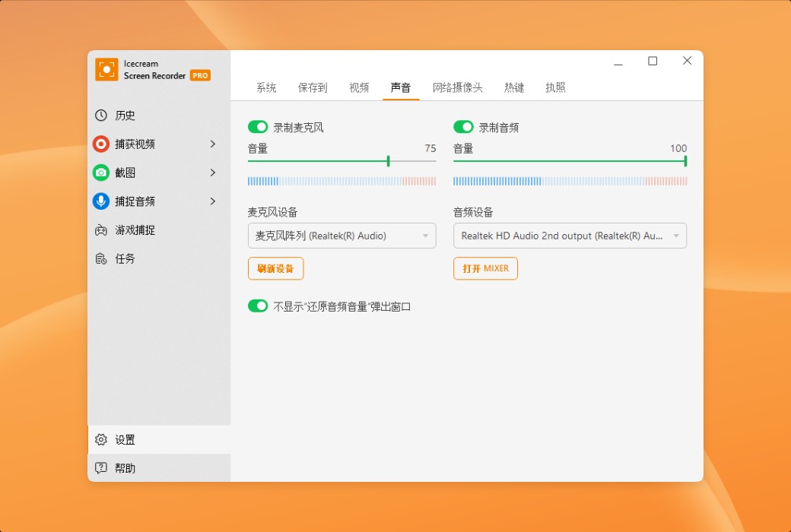Disable the 录制麦克风 toggle
This screenshot has height=532, width=791.
point(258,127)
